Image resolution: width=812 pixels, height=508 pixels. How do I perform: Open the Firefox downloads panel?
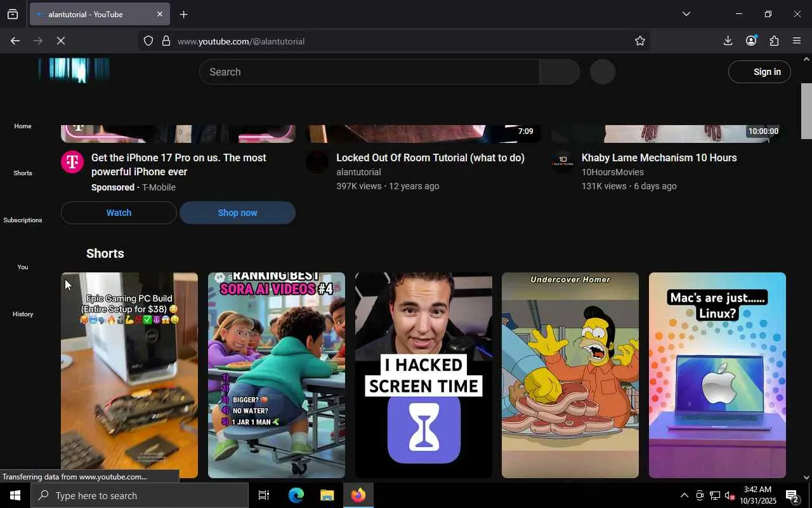tap(728, 41)
